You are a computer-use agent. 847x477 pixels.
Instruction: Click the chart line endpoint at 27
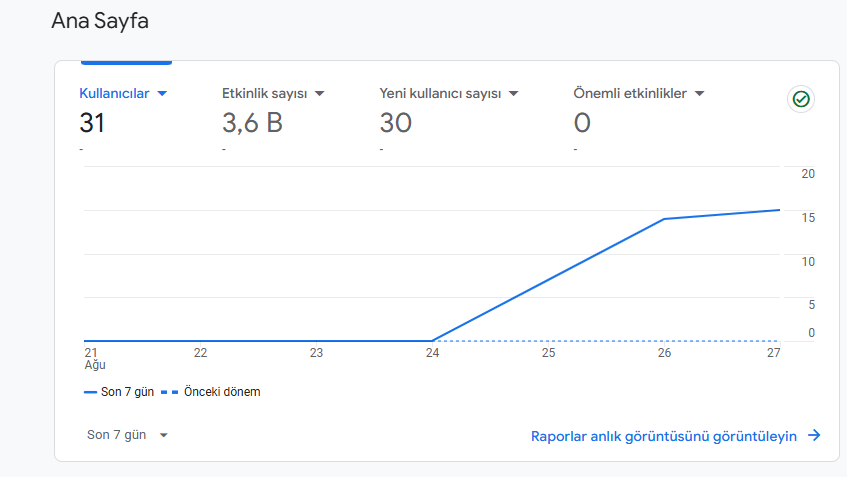[779, 210]
